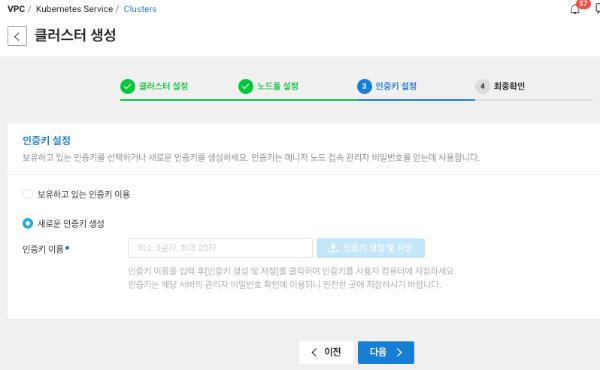Screen dimensions: 600x370
Task: Select 새로운 인증키 생성 radio
Action: tap(28, 223)
